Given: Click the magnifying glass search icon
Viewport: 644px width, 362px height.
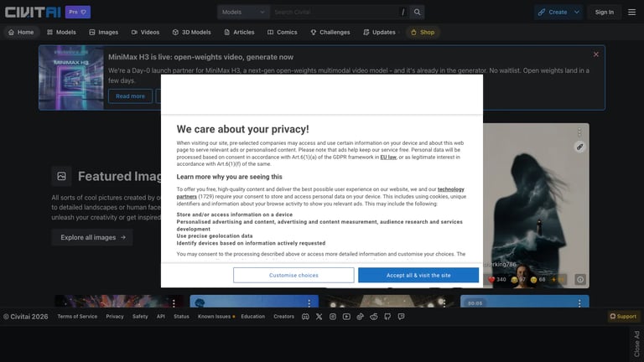Looking at the screenshot, I should click(418, 12).
